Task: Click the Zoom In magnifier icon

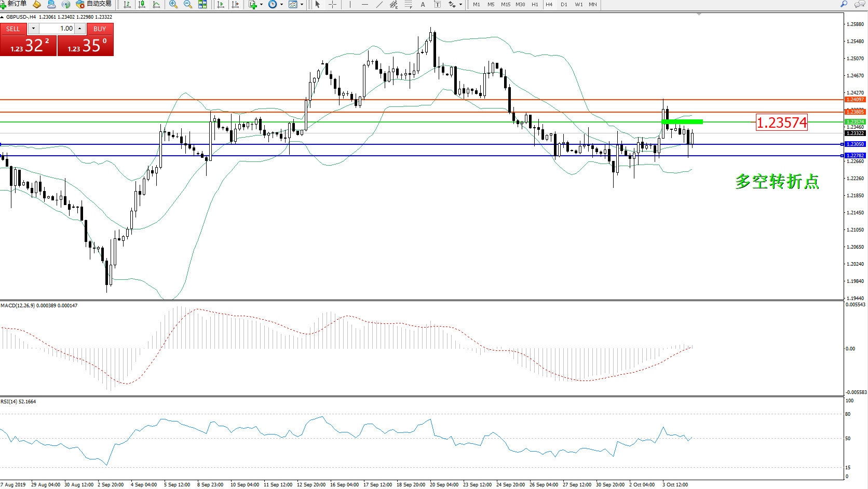Action: [x=173, y=5]
